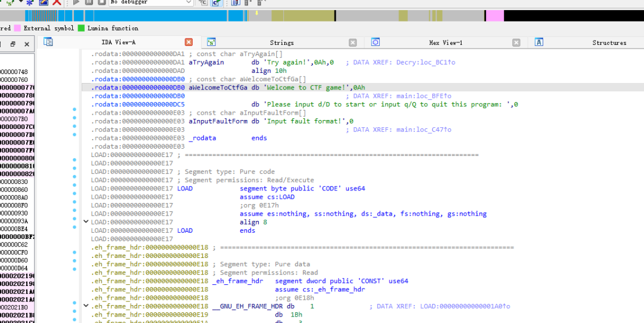Image resolution: width=644 pixels, height=323 pixels.
Task: Select aInputFaultForm label
Action: [218, 121]
